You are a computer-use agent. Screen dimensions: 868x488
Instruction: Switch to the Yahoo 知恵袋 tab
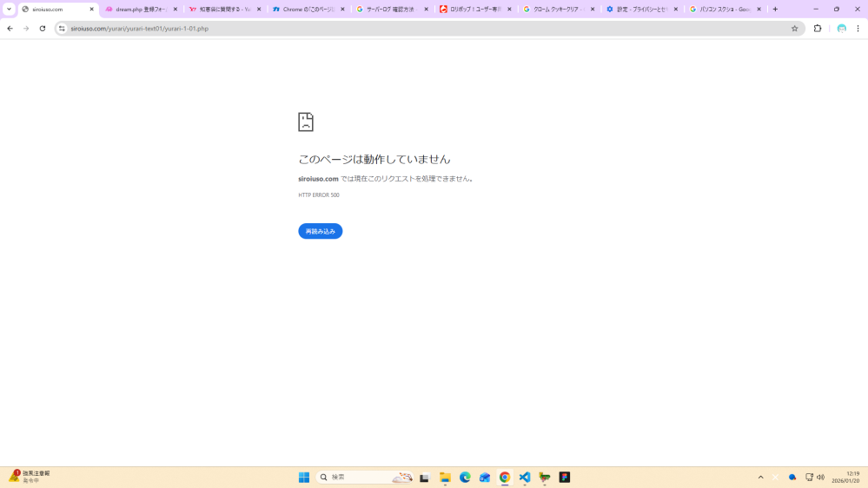225,10
